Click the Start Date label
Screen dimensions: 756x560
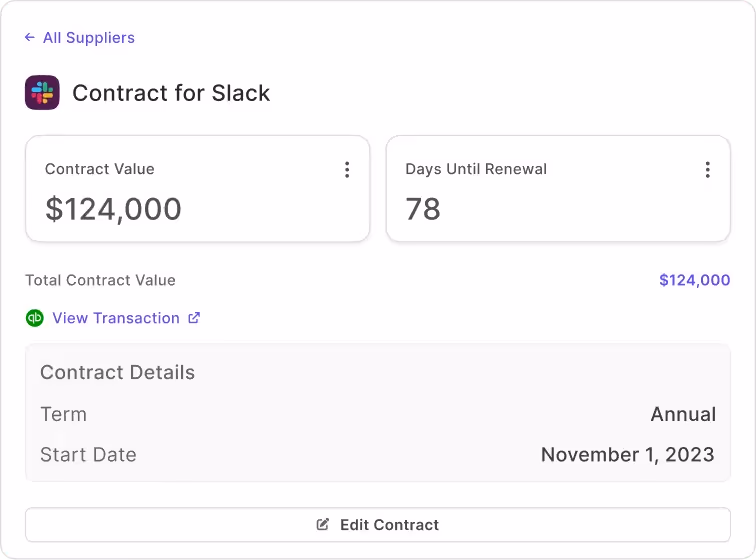point(88,455)
